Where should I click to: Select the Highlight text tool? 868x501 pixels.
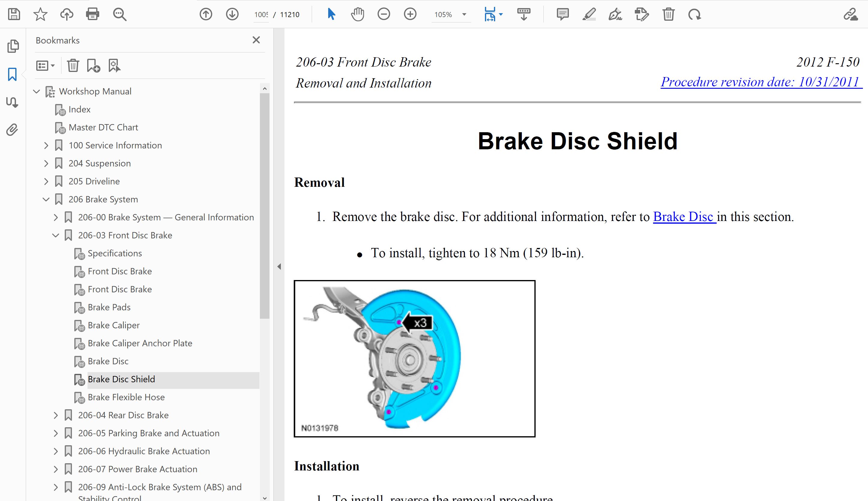589,14
